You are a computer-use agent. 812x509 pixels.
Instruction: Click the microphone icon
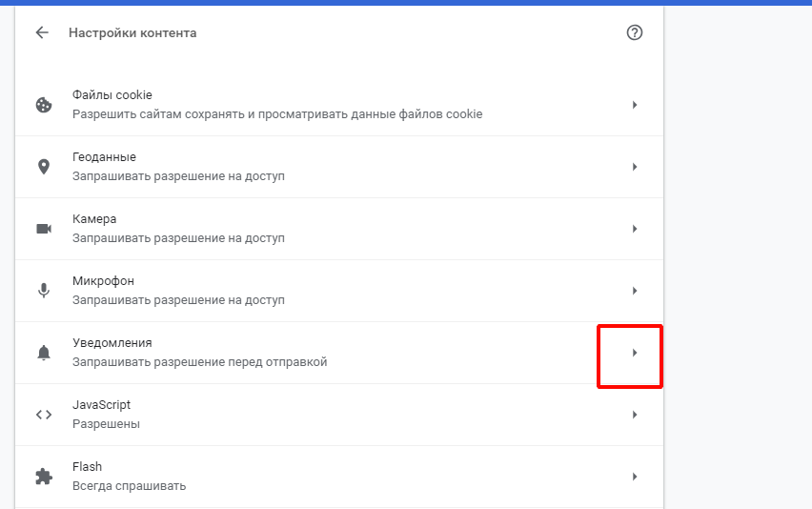tap(44, 291)
